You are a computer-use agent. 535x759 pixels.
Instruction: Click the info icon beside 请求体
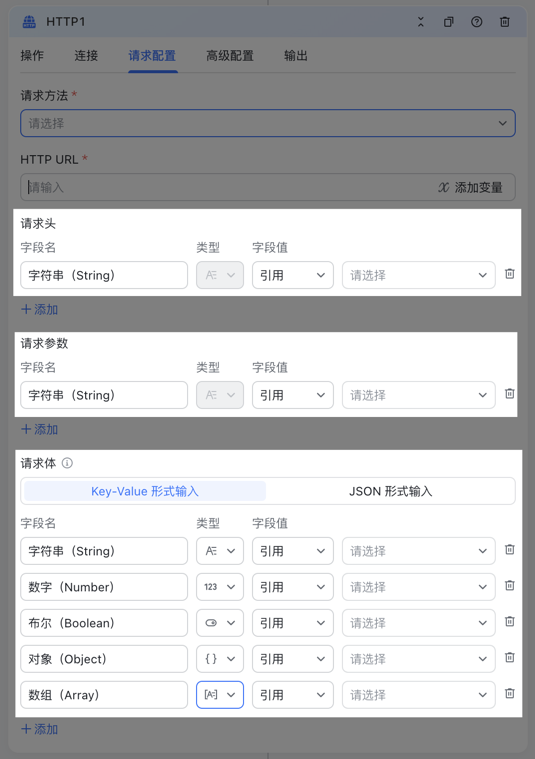(67, 463)
